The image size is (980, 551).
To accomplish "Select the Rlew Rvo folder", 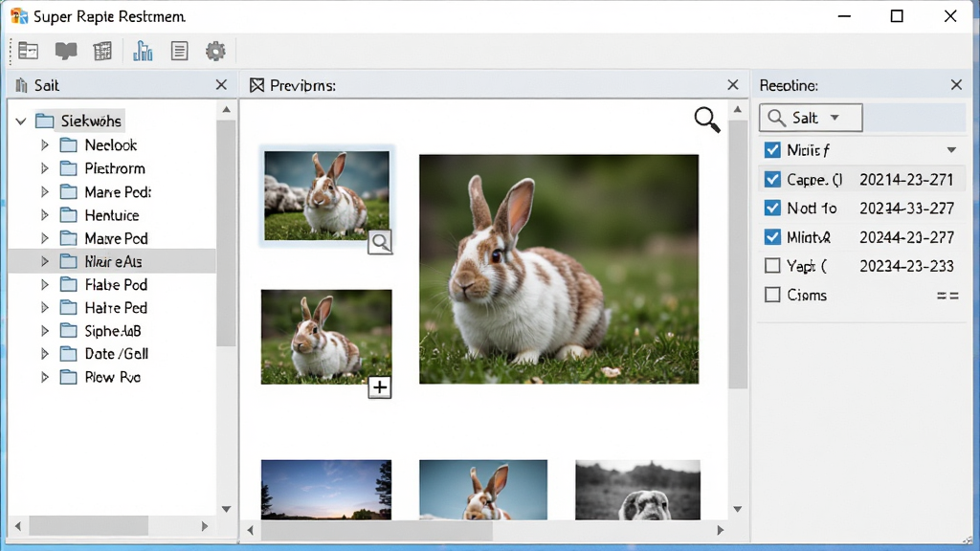I will click(x=113, y=377).
